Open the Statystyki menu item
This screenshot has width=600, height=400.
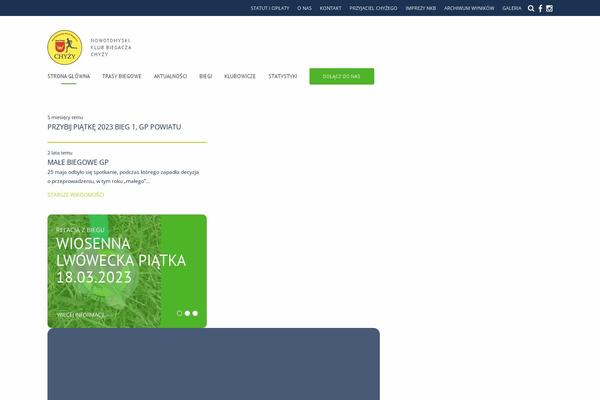(x=282, y=76)
